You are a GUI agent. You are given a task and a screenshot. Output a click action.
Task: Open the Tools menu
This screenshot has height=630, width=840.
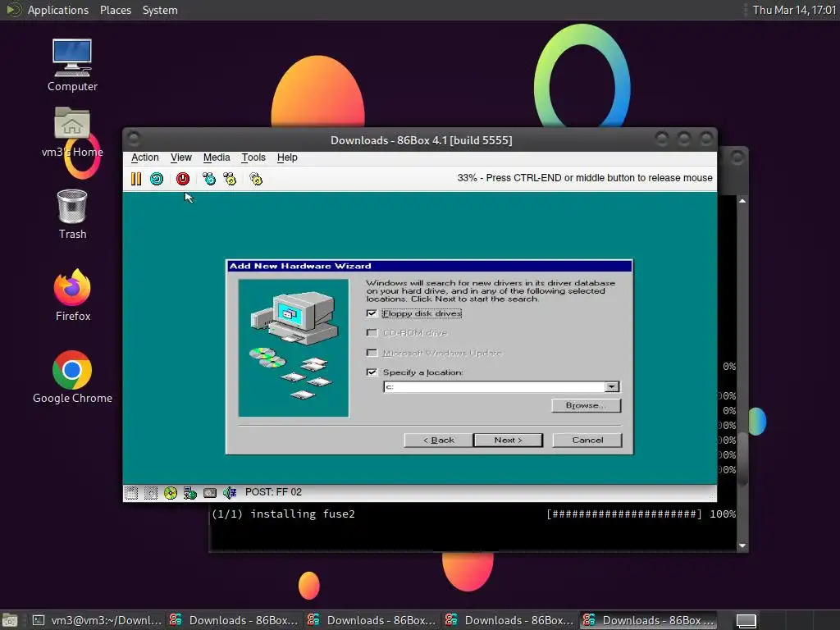point(253,157)
